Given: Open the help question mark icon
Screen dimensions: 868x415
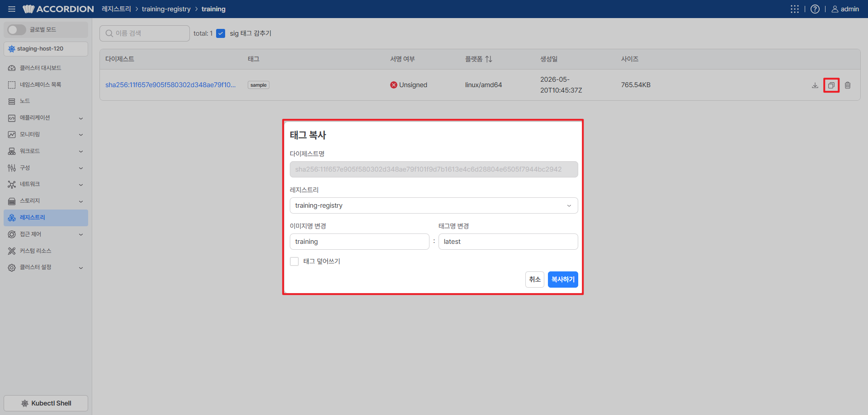Looking at the screenshot, I should pyautogui.click(x=815, y=9).
